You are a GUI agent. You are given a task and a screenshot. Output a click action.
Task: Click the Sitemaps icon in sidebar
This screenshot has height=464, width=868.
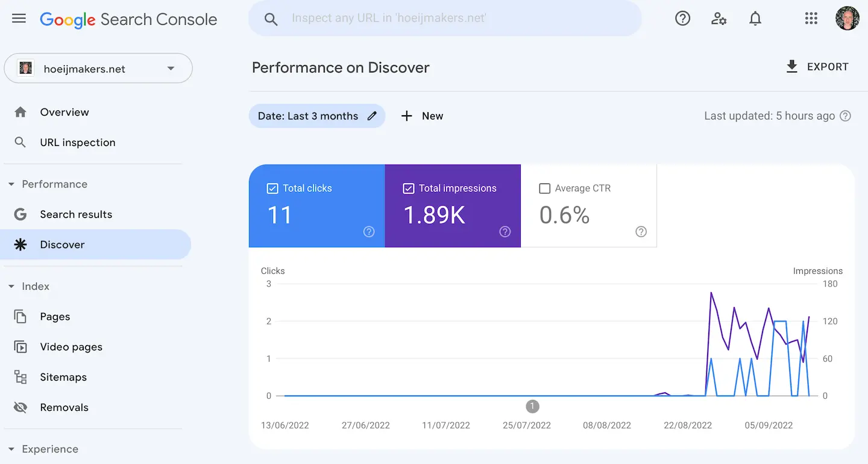coord(19,377)
